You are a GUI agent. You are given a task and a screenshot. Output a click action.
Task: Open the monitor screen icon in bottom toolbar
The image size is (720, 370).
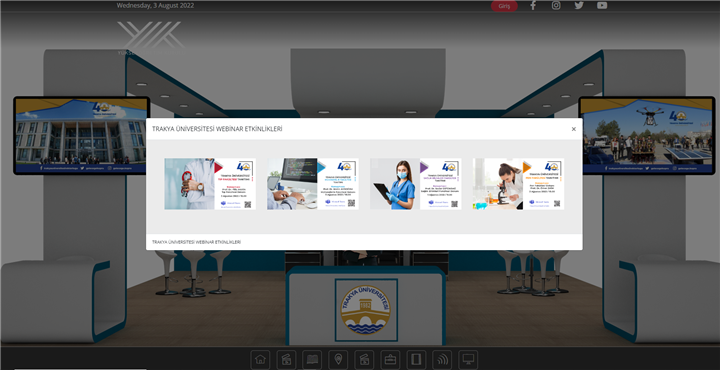point(468,359)
